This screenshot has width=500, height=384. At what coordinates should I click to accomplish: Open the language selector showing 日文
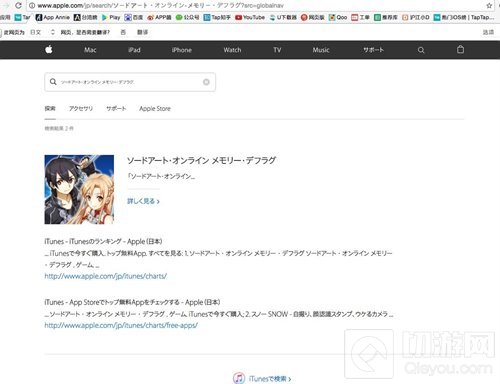point(42,32)
